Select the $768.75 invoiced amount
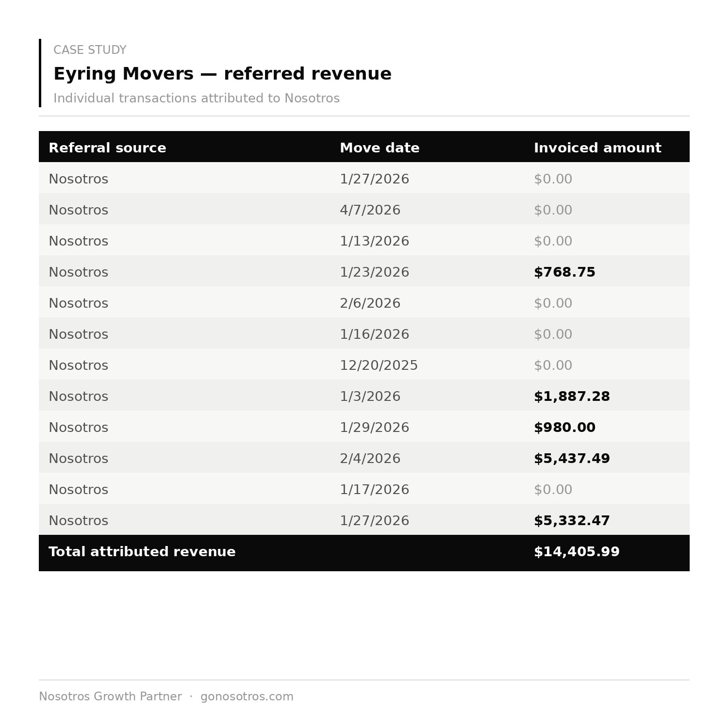Screen dimensions: 728x728 [564, 272]
